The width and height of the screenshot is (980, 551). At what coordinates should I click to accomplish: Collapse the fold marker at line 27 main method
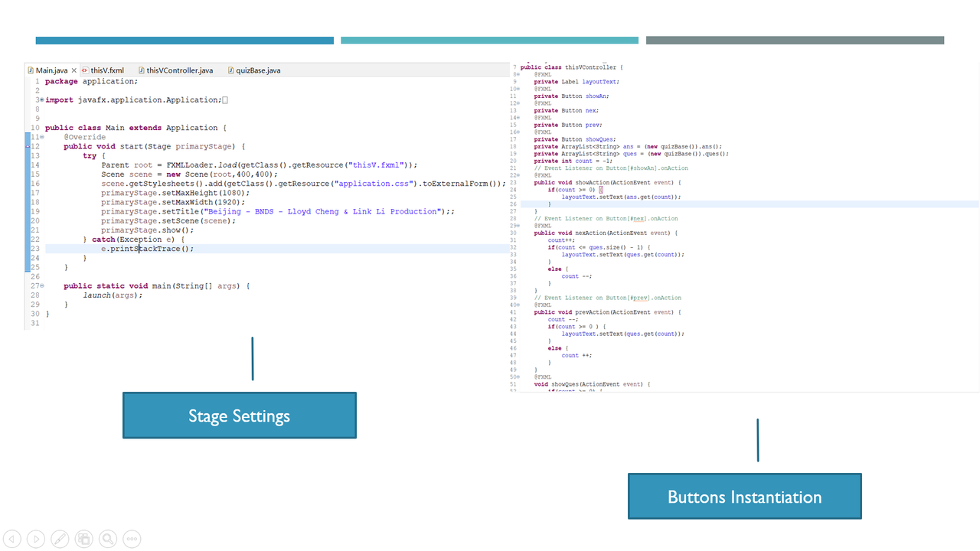[42, 286]
